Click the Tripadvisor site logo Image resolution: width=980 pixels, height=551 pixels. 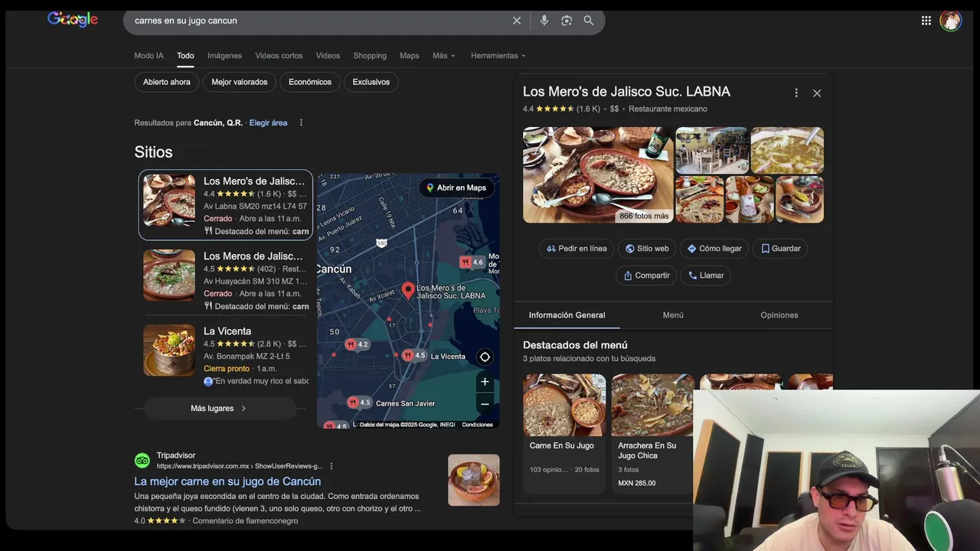pos(142,460)
